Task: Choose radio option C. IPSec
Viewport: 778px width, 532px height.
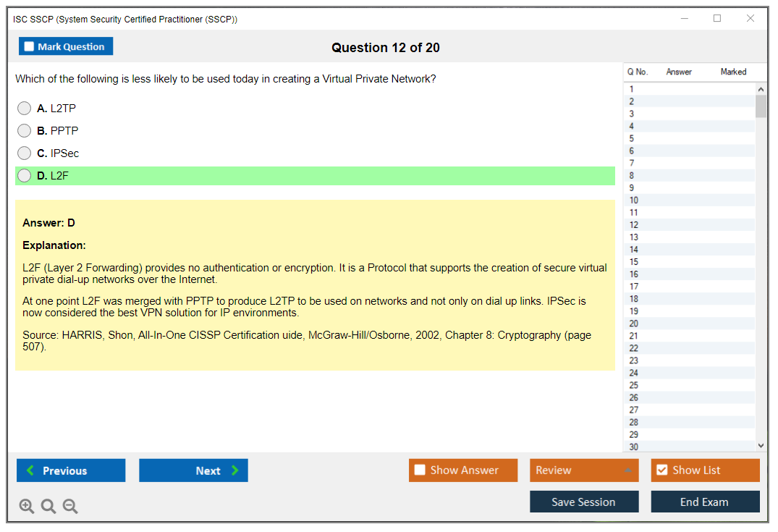Action: pyautogui.click(x=25, y=153)
